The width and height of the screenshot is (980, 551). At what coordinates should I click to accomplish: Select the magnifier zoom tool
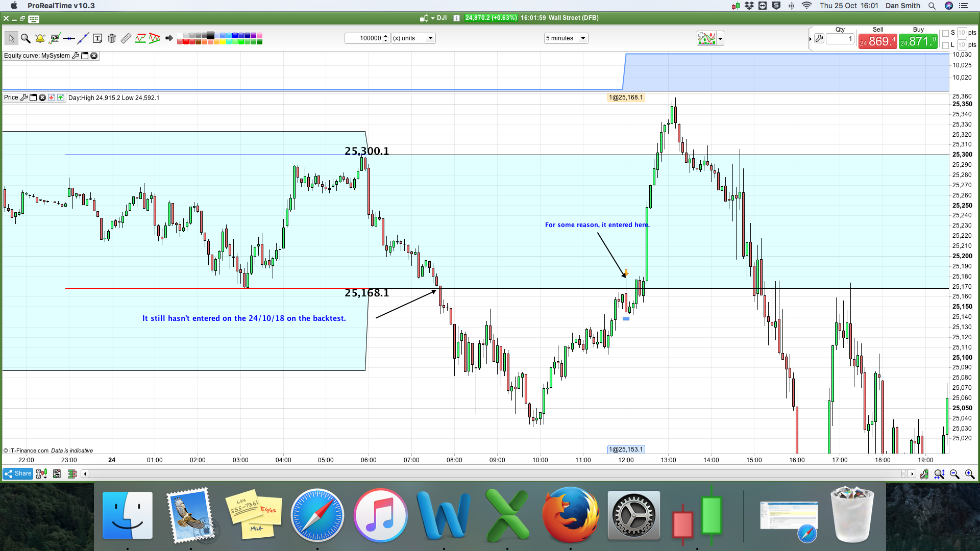click(26, 38)
